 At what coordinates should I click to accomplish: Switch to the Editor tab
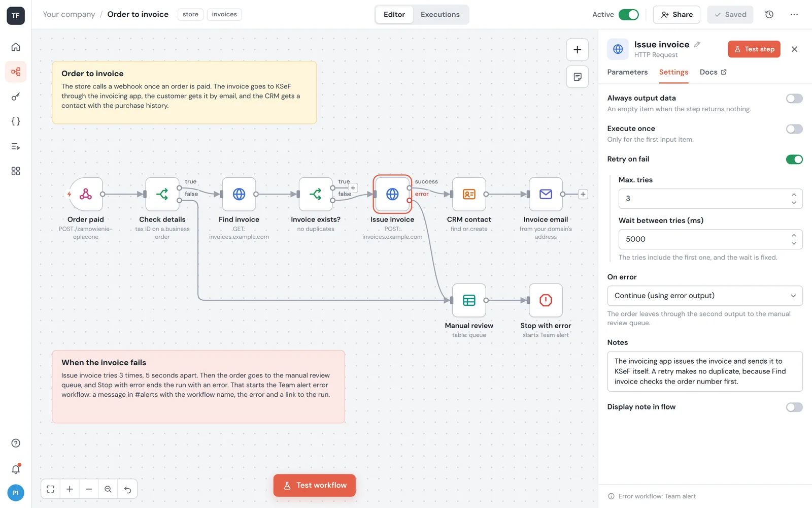click(x=394, y=14)
